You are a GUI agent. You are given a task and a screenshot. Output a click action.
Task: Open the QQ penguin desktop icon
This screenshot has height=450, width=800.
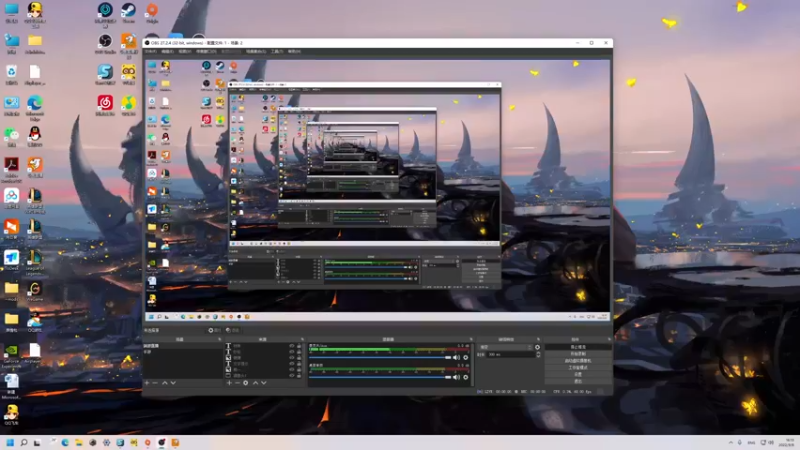pyautogui.click(x=35, y=136)
